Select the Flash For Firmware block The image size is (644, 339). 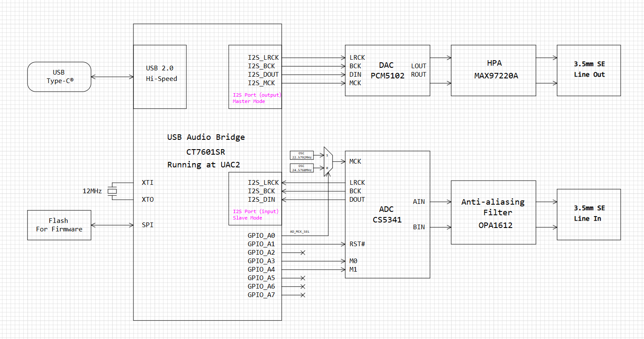click(x=59, y=225)
